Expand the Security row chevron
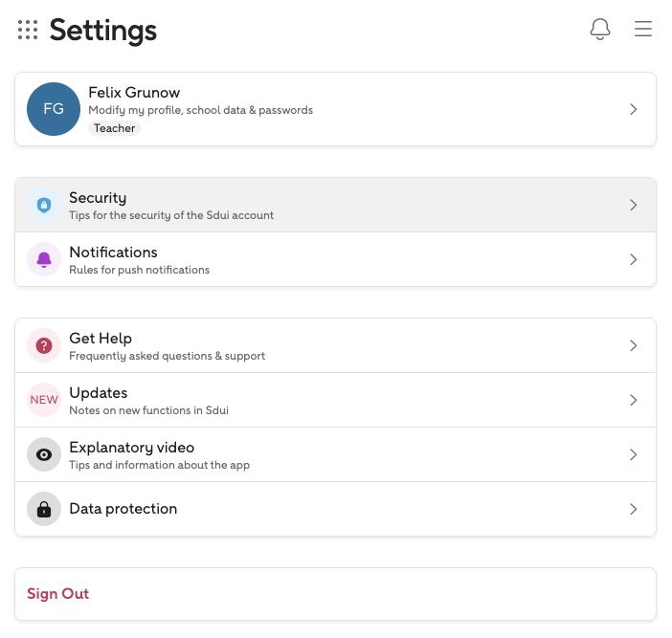The image size is (672, 638). click(x=634, y=205)
